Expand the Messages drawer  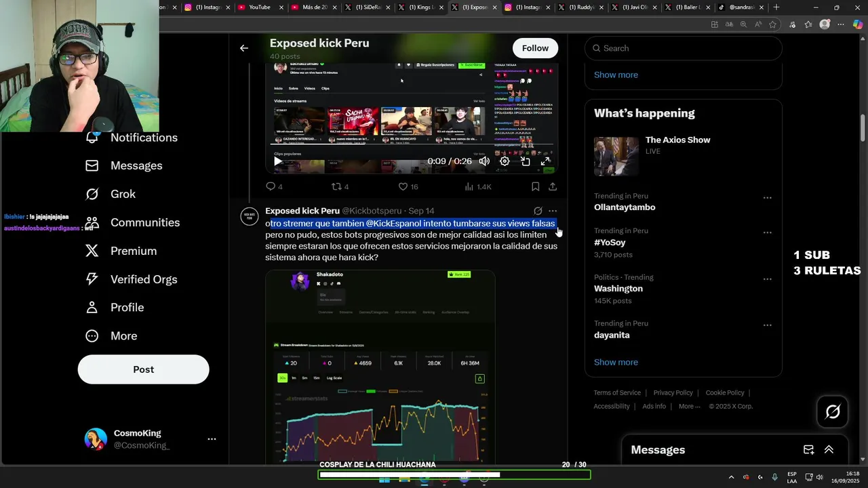coord(829,449)
